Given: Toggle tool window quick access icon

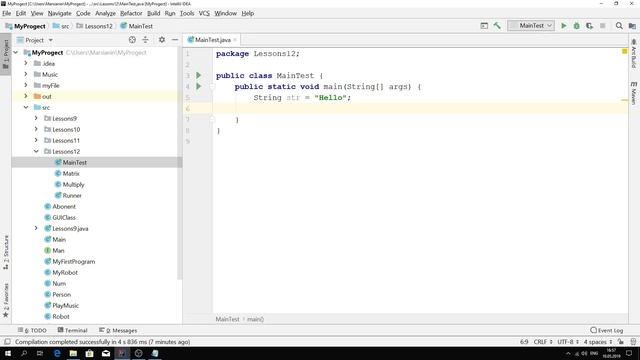Looking at the screenshot, I should click(7, 342).
